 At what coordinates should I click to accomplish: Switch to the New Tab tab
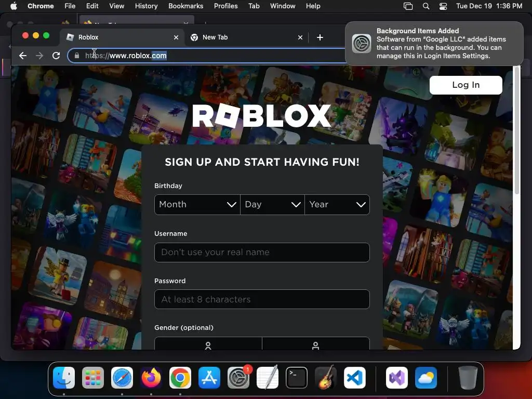(247, 37)
